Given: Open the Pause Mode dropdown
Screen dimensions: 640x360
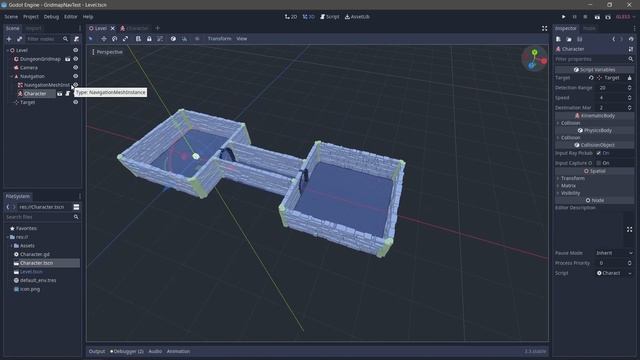Looking at the screenshot, I should 614,253.
